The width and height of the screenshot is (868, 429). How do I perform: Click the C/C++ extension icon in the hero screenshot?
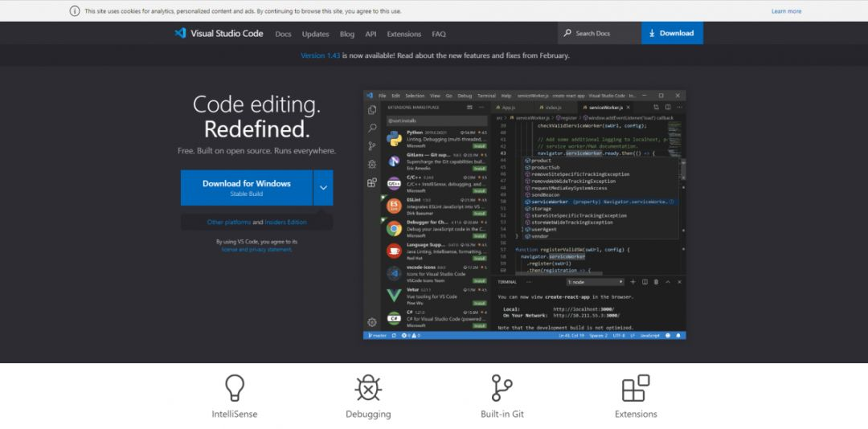[394, 184]
